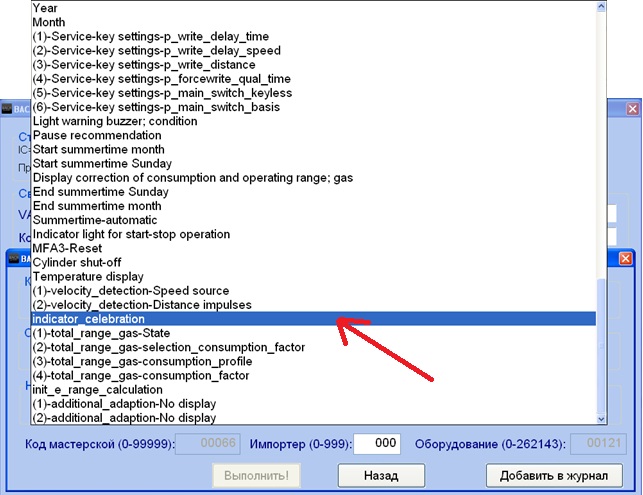Screen dimensions: 643x495
Task: Click the list scrollbar up arrow
Action: pyautogui.click(x=603, y=7)
